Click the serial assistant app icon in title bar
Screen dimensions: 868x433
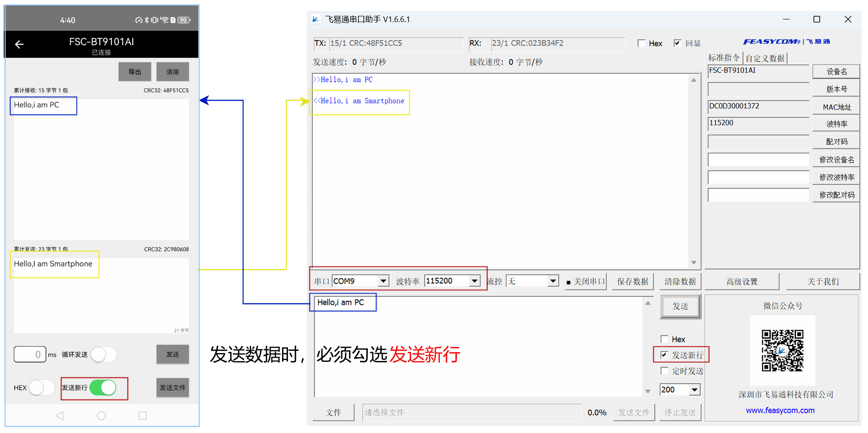316,19
